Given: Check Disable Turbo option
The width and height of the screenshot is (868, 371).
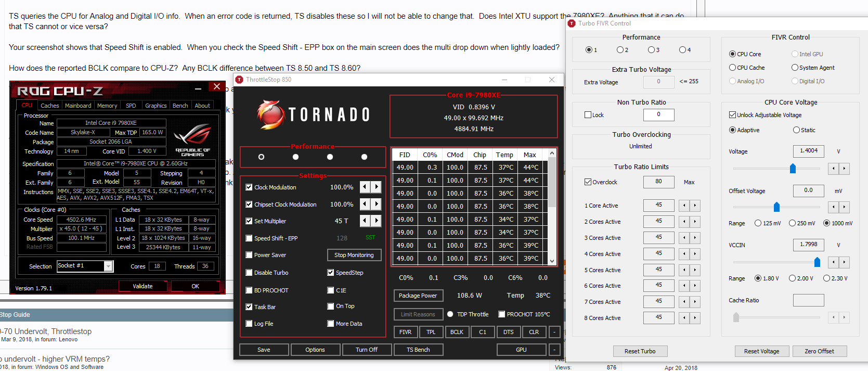Looking at the screenshot, I should point(249,273).
